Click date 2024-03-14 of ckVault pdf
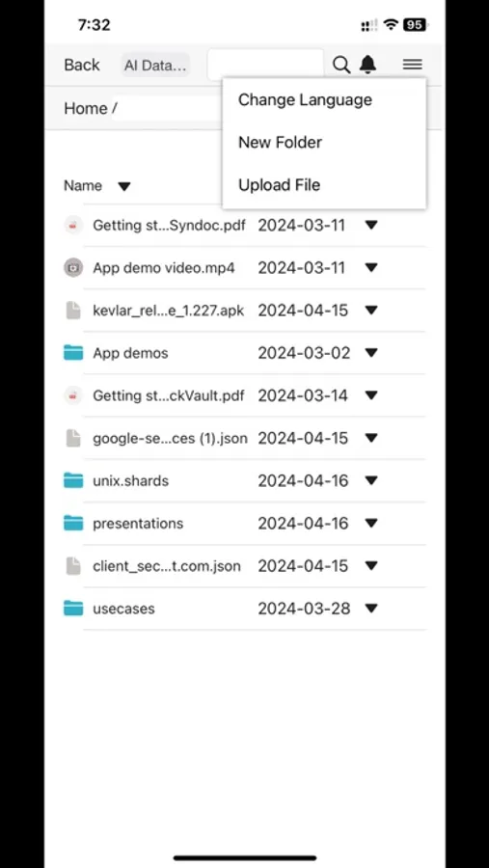Viewport: 489px width, 868px height. (303, 395)
